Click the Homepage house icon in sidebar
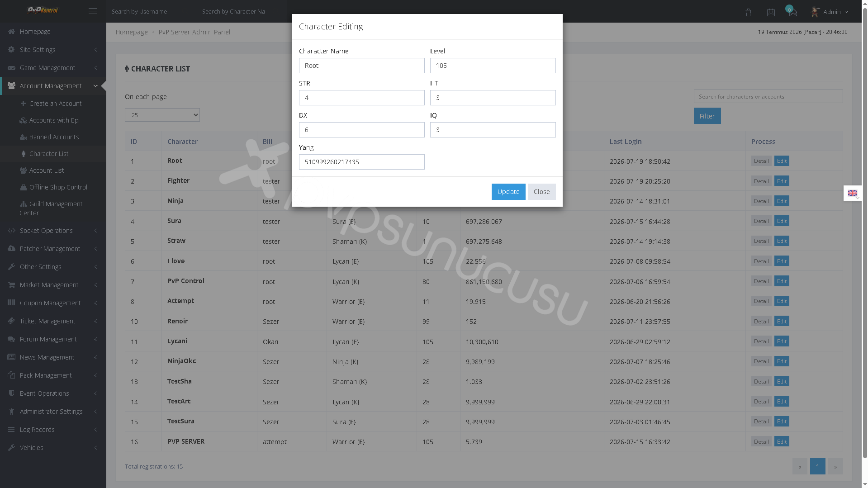Screen dimensions: 868x488 [11, 32]
